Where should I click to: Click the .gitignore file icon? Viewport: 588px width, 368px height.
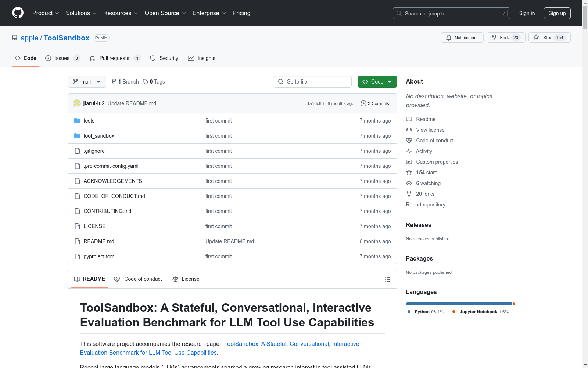77,151
